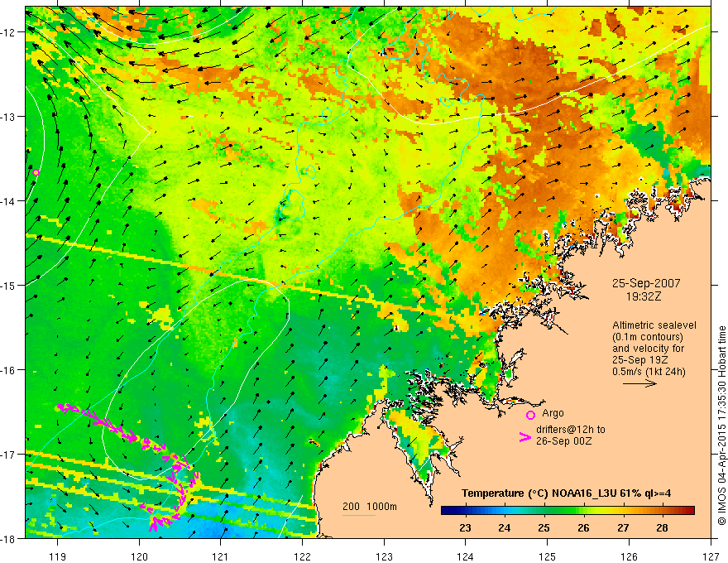728x563 pixels.
Task: Click the latitude axis label '-12'
Action: (8, 32)
